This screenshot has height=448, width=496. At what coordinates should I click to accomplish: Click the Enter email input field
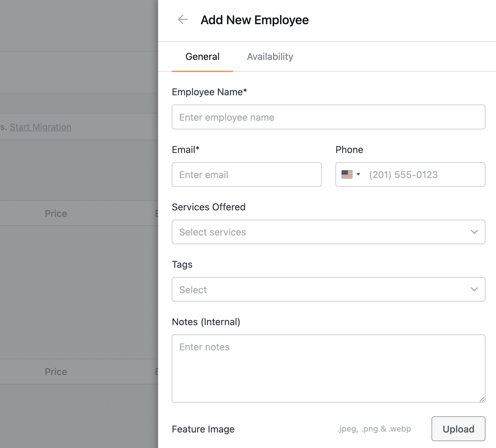pos(246,174)
